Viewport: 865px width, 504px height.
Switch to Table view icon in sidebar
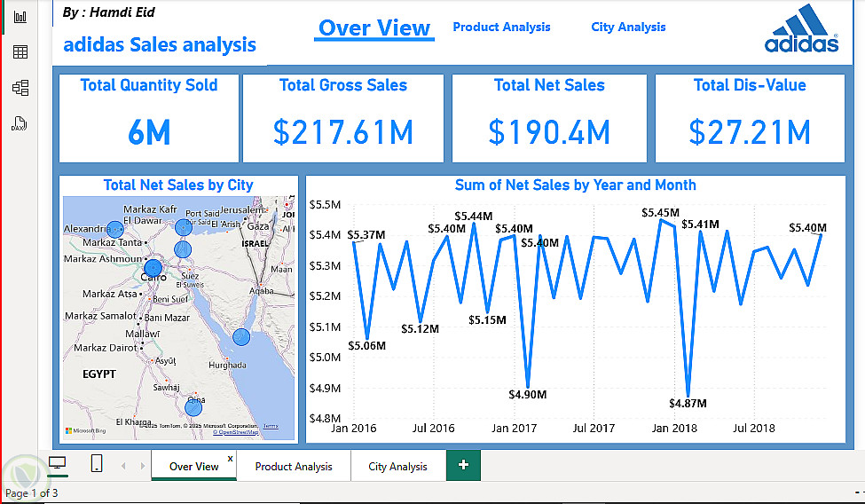20,51
